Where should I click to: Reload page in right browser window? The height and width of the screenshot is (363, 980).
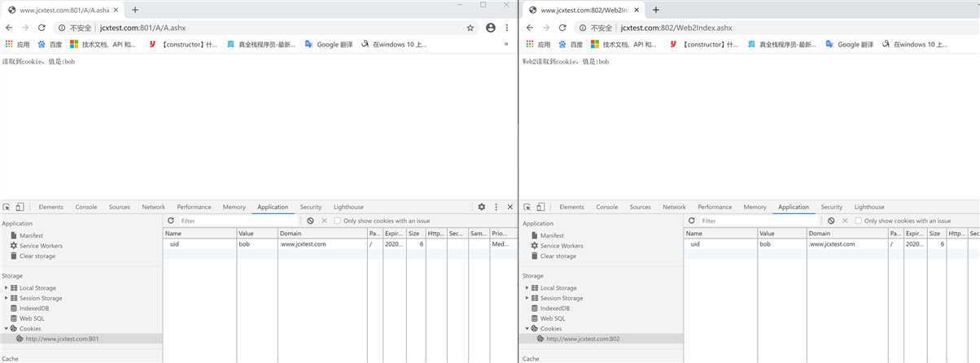(x=562, y=27)
